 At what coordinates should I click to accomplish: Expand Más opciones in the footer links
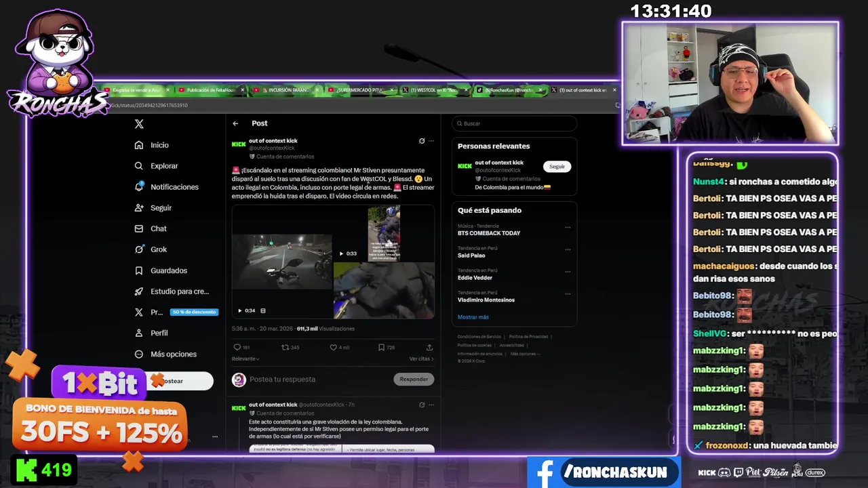[526, 354]
